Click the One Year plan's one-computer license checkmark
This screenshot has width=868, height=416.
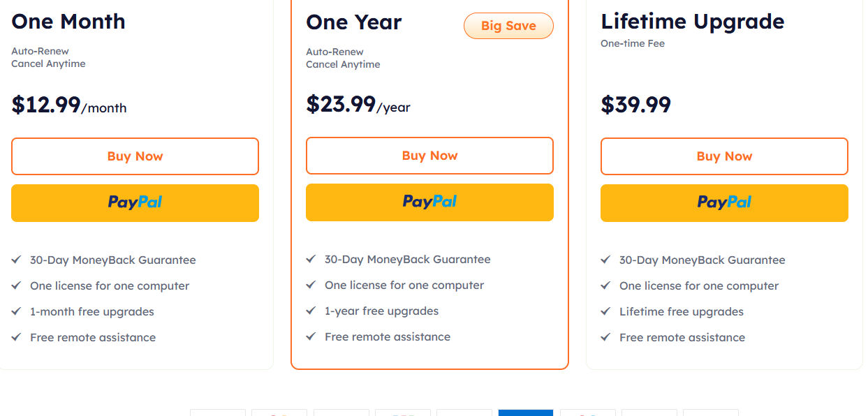pos(311,285)
